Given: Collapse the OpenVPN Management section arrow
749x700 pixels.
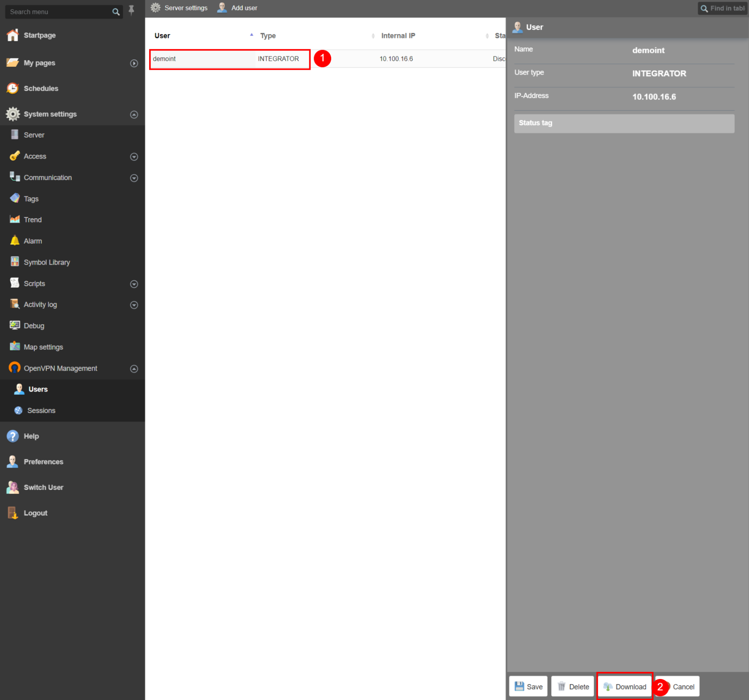Looking at the screenshot, I should point(134,369).
